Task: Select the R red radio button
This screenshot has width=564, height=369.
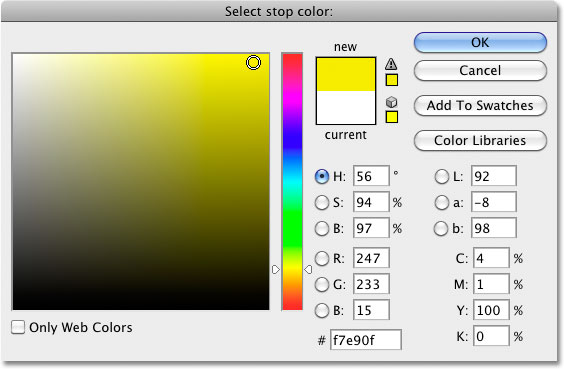Action: [322, 258]
